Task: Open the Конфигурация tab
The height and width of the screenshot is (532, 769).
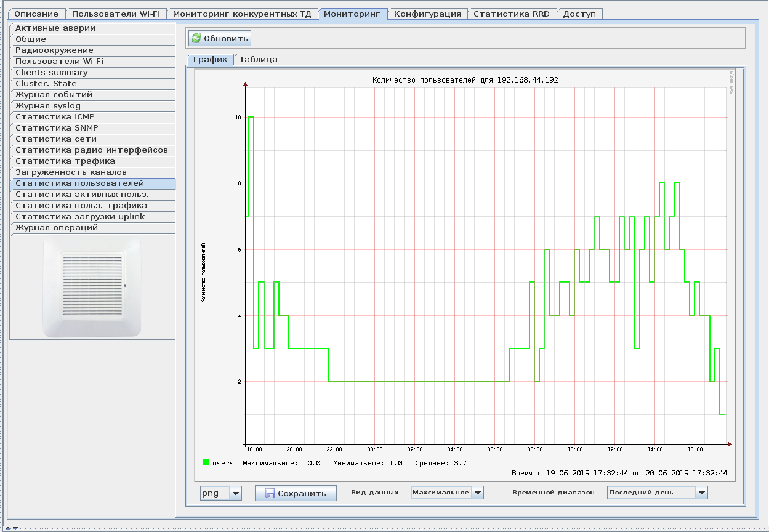Action: (427, 14)
